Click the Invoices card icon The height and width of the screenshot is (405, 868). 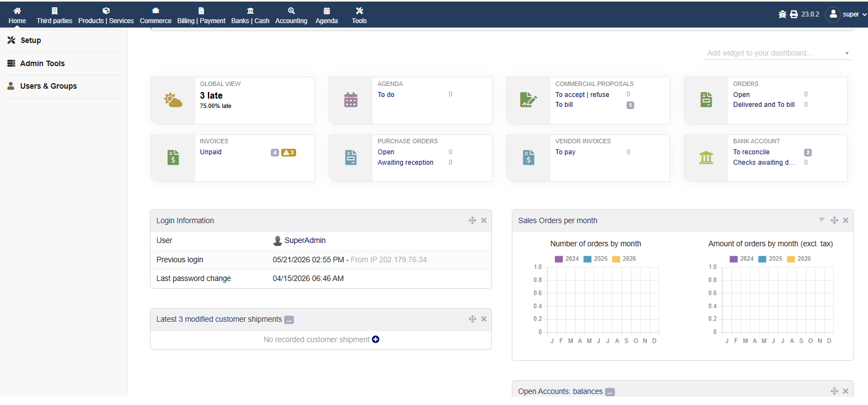pos(173,158)
